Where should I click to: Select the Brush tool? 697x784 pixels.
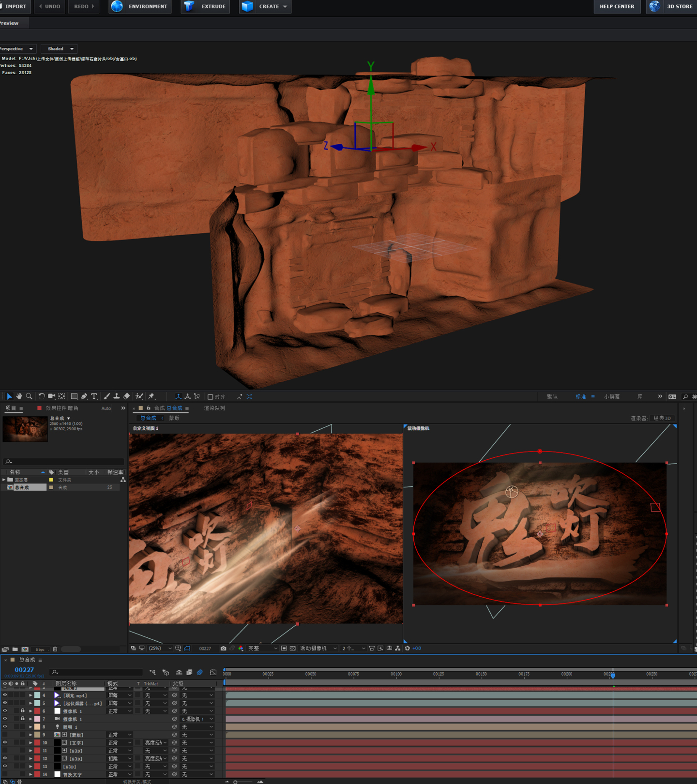[x=106, y=396]
